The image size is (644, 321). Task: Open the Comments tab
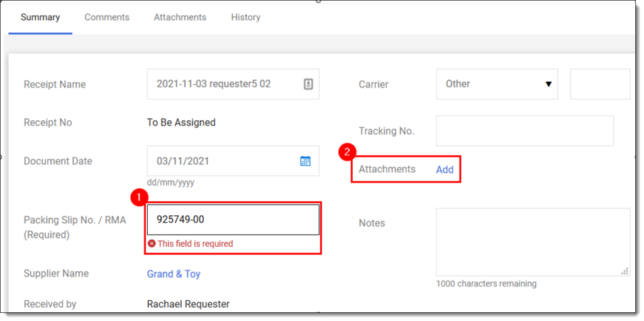(107, 17)
